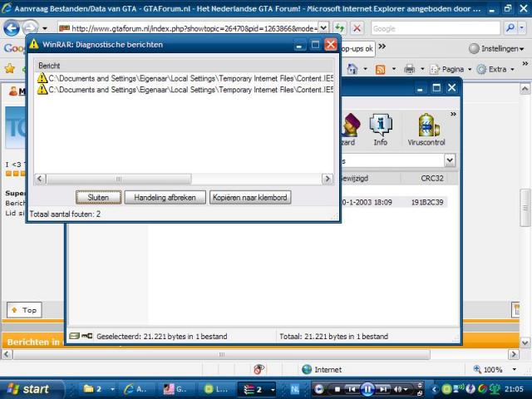Screen dimensions: 532x399
Task: Open Google toolbar Instellingen menu
Action: [x=496, y=49]
